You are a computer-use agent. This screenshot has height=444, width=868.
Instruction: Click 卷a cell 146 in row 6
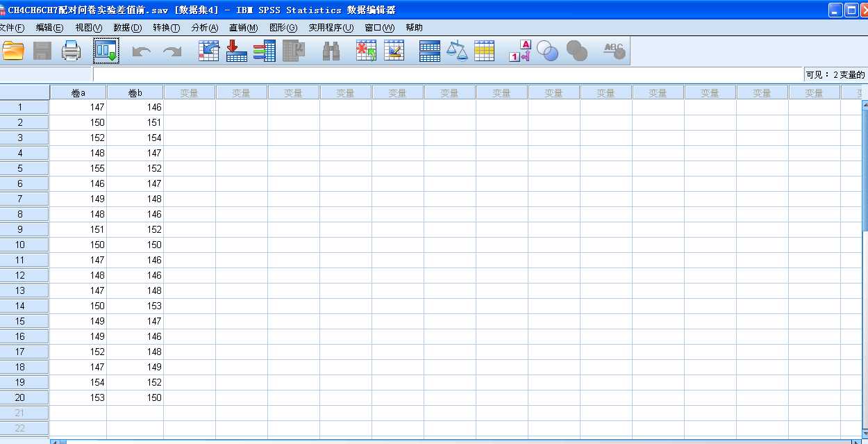point(78,183)
